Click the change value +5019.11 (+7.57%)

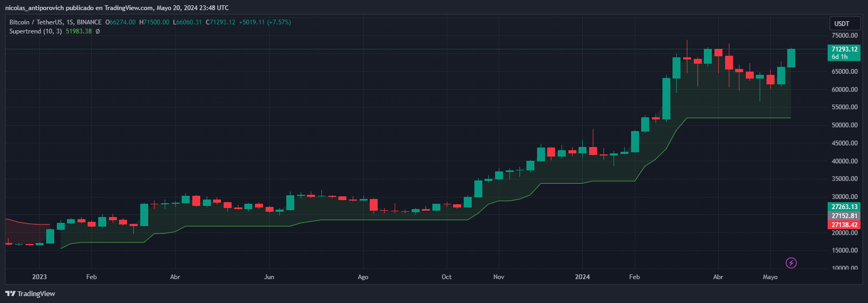click(265, 22)
